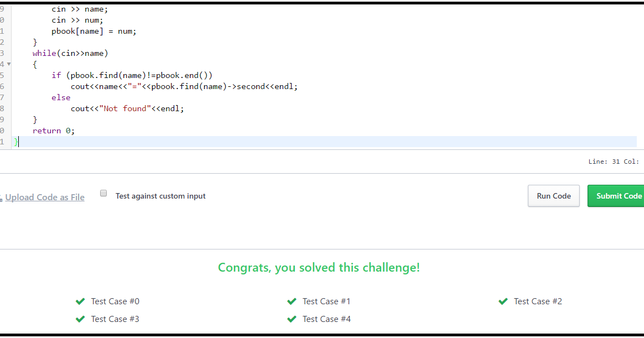644x338 pixels.
Task: Click the green checkmark of Test Case #3
Action: point(80,319)
